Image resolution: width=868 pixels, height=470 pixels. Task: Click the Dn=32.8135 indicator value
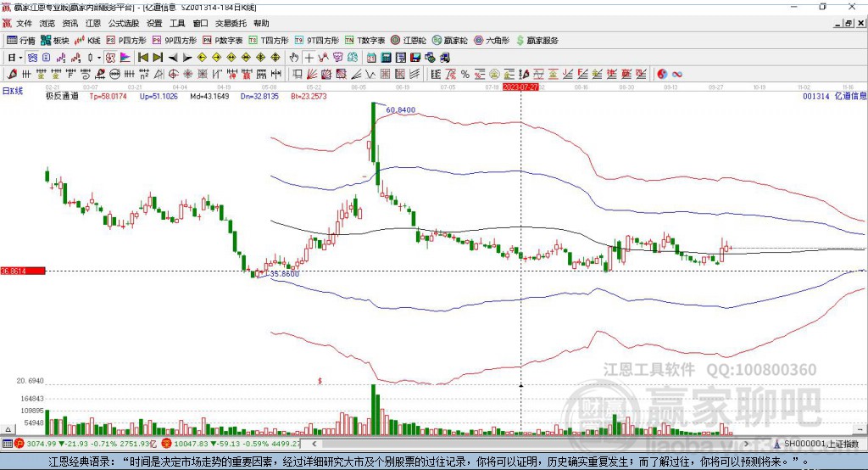pyautogui.click(x=259, y=96)
